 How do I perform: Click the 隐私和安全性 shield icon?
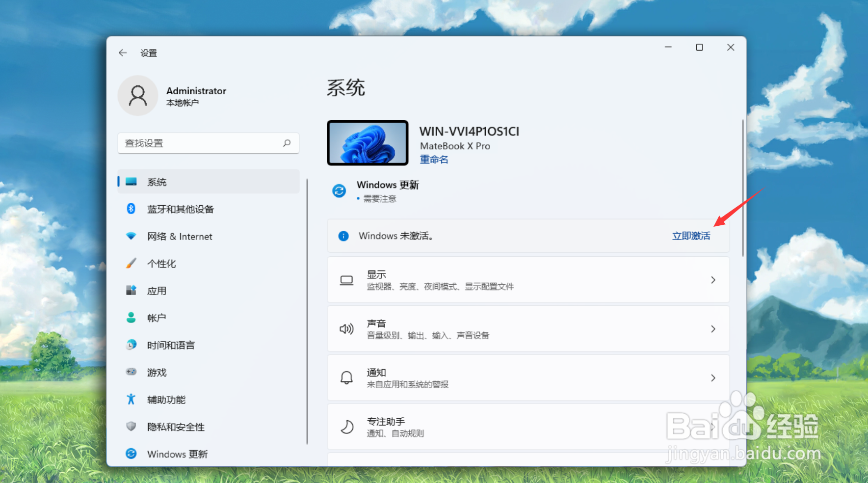[131, 426]
